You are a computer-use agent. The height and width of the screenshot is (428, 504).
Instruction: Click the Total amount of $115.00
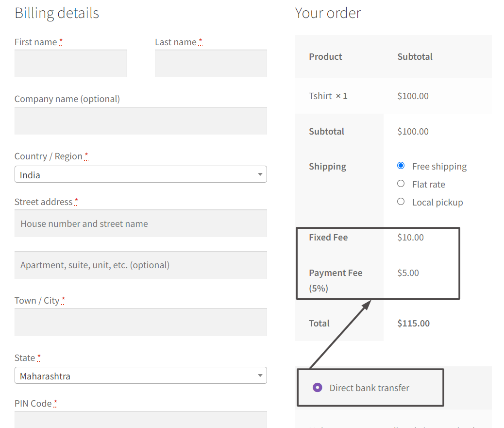tap(413, 323)
